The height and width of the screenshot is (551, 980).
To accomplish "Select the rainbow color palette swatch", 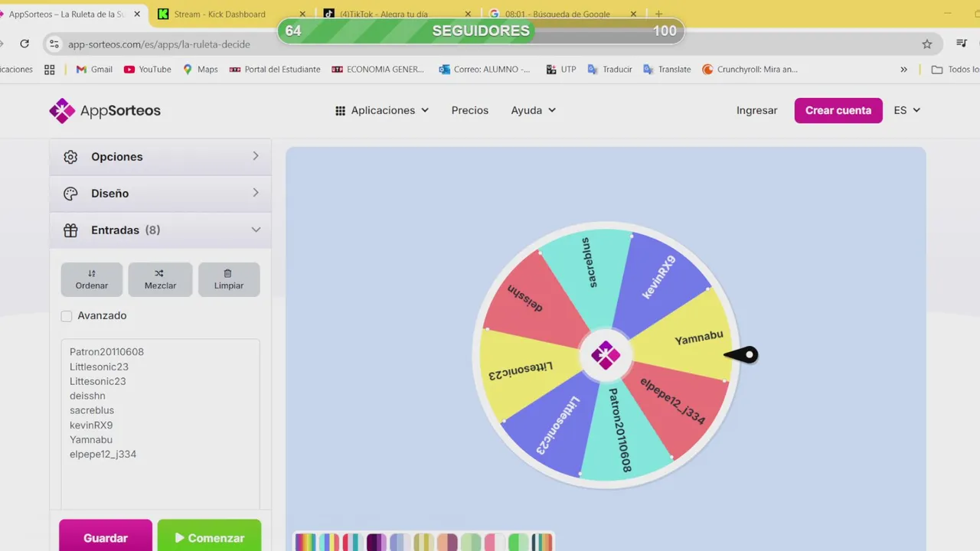I will click(305, 542).
